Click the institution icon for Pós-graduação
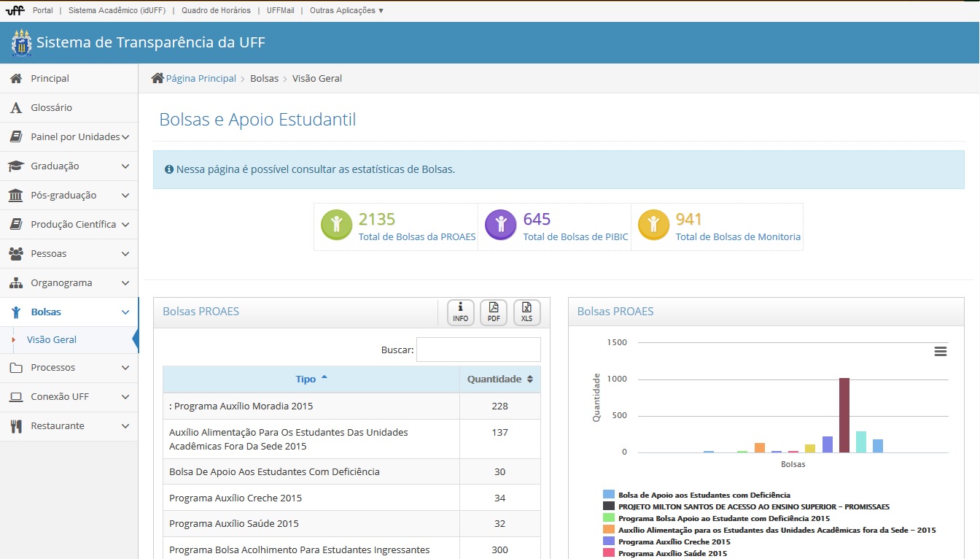The height and width of the screenshot is (559, 980). pyautogui.click(x=16, y=196)
